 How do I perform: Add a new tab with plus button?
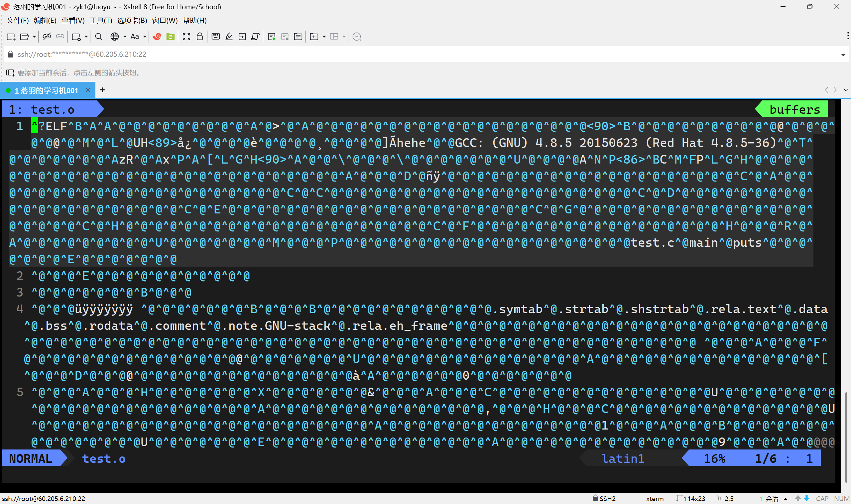pos(102,90)
